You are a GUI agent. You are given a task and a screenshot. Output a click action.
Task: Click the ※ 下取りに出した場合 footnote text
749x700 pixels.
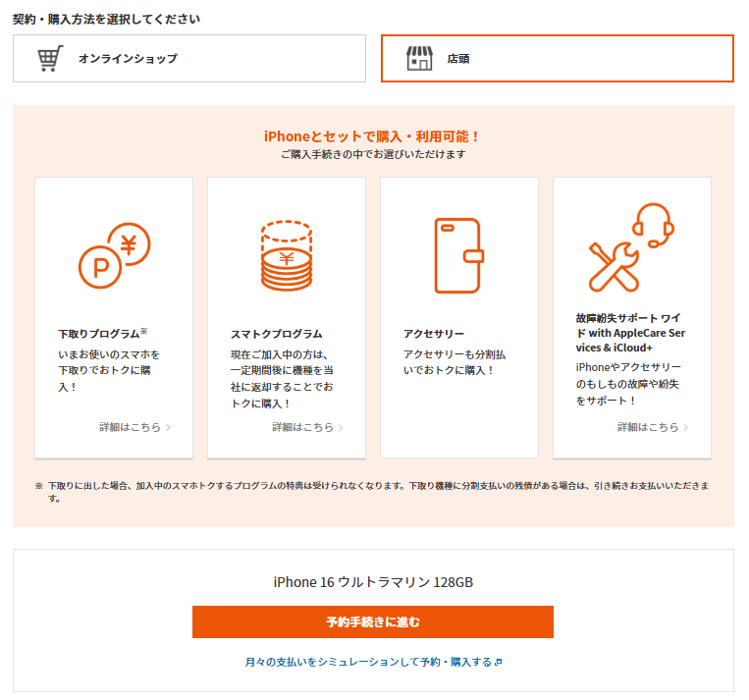pyautogui.click(x=373, y=492)
